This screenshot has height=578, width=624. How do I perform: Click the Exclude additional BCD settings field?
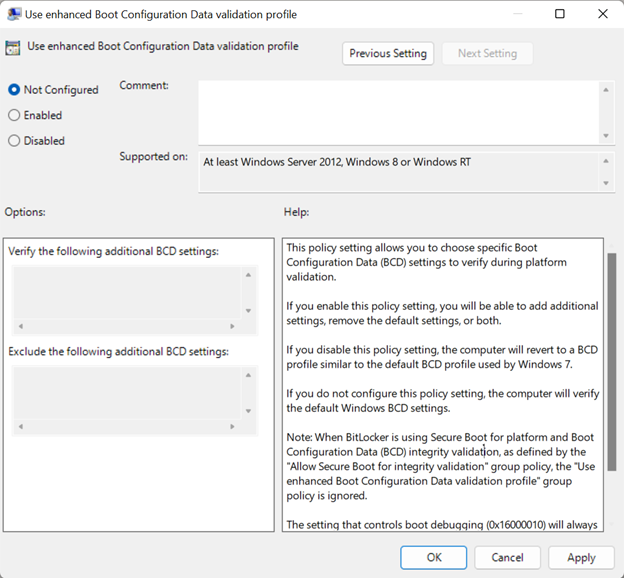click(126, 395)
